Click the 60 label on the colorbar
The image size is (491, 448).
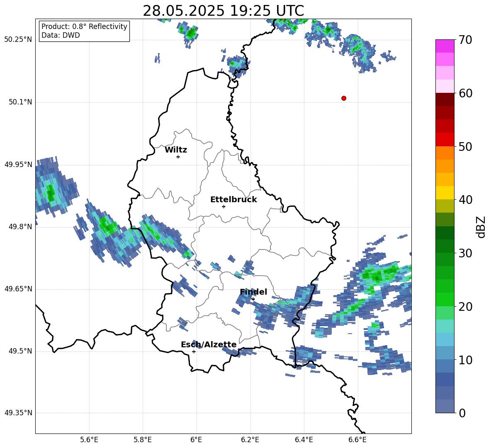pyautogui.click(x=466, y=93)
